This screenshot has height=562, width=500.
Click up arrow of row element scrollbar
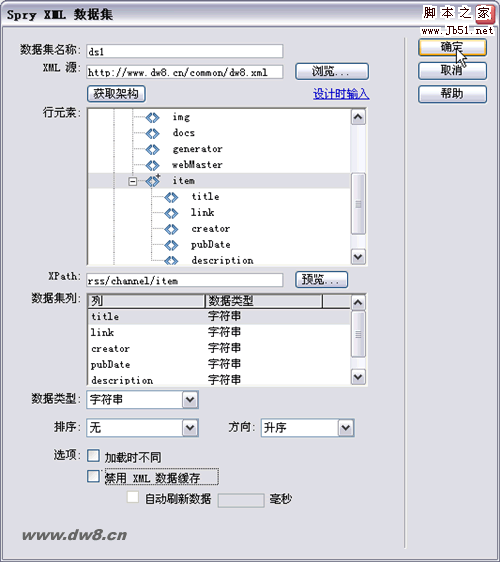pyautogui.click(x=358, y=117)
